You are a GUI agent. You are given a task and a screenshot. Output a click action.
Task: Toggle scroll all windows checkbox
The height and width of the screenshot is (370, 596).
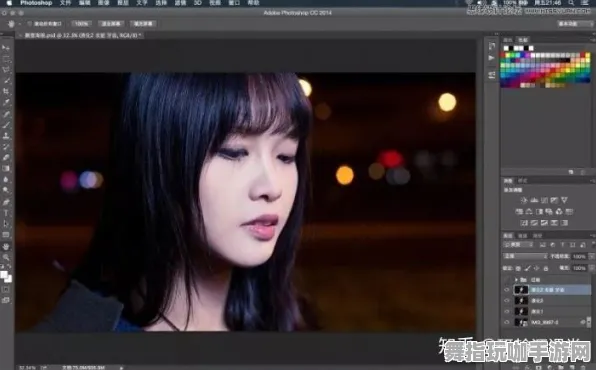29,24
